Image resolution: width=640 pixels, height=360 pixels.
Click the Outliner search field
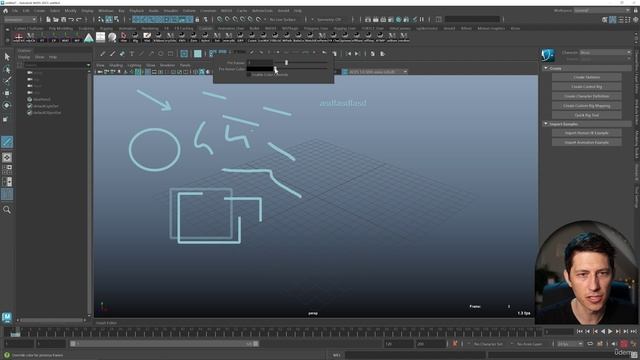click(x=57, y=65)
